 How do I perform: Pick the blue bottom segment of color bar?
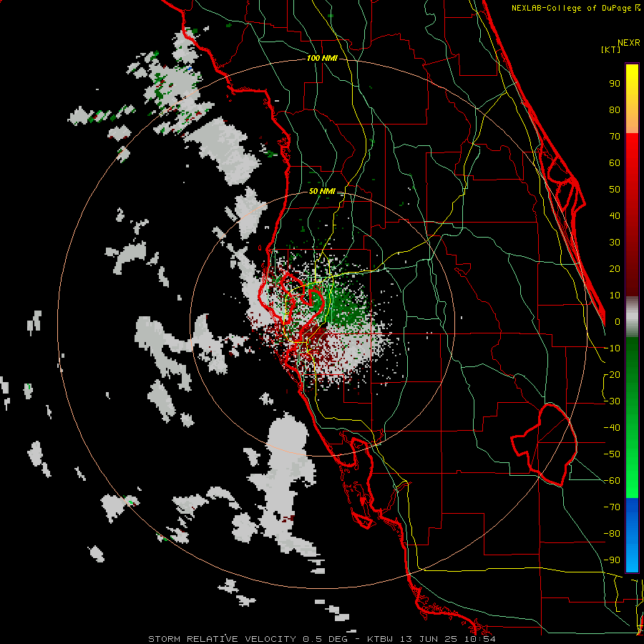point(632,535)
